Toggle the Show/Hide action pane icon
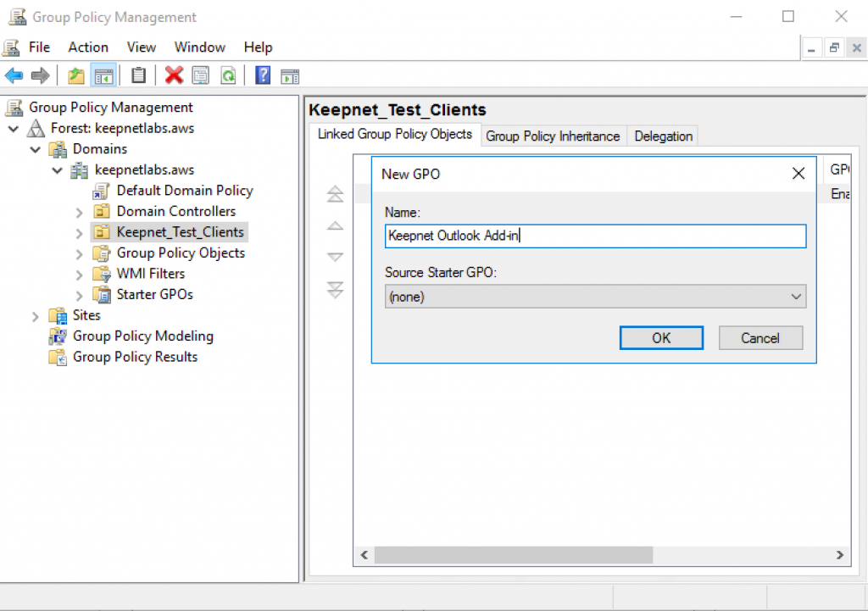 pyautogui.click(x=290, y=76)
